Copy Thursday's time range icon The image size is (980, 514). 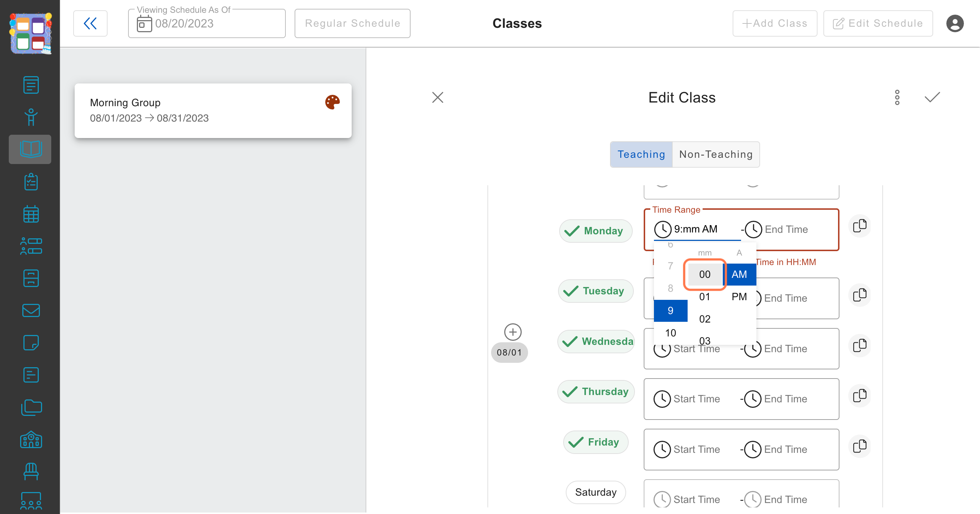point(859,396)
